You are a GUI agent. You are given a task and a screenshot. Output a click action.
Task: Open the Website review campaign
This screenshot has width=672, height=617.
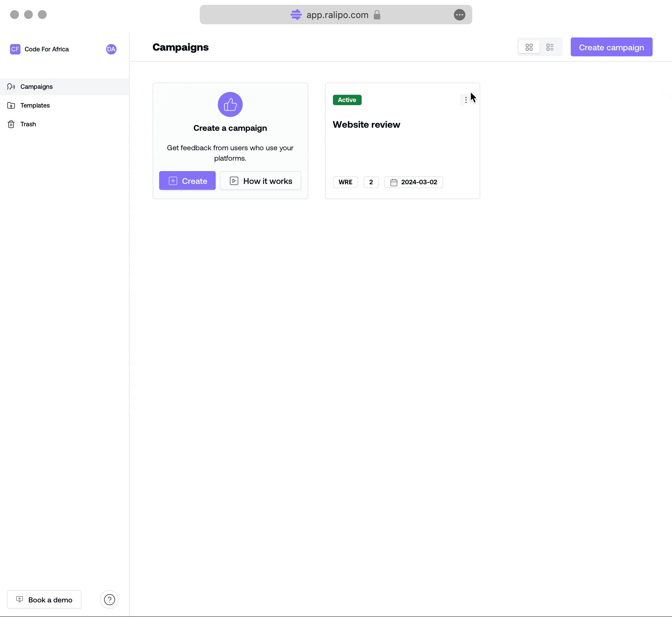[x=366, y=125]
